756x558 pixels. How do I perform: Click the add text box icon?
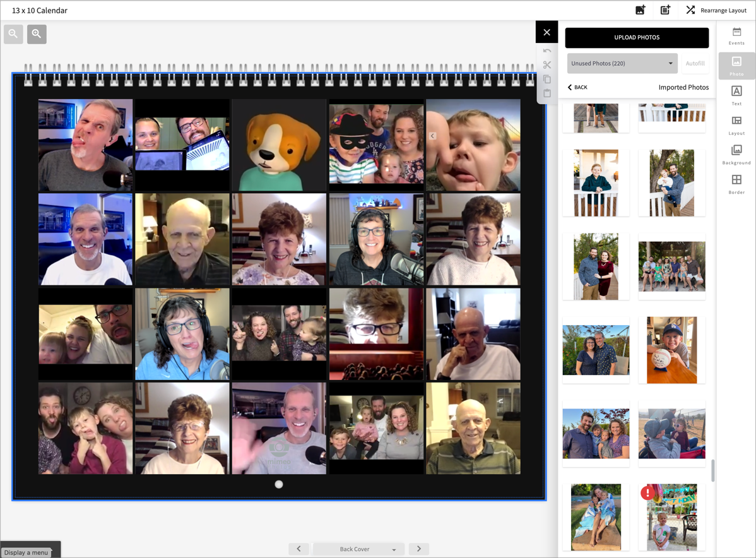tap(665, 10)
